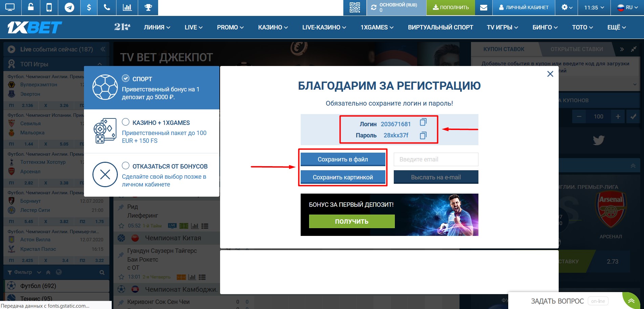Open the БИНГО menu

pos(545,27)
